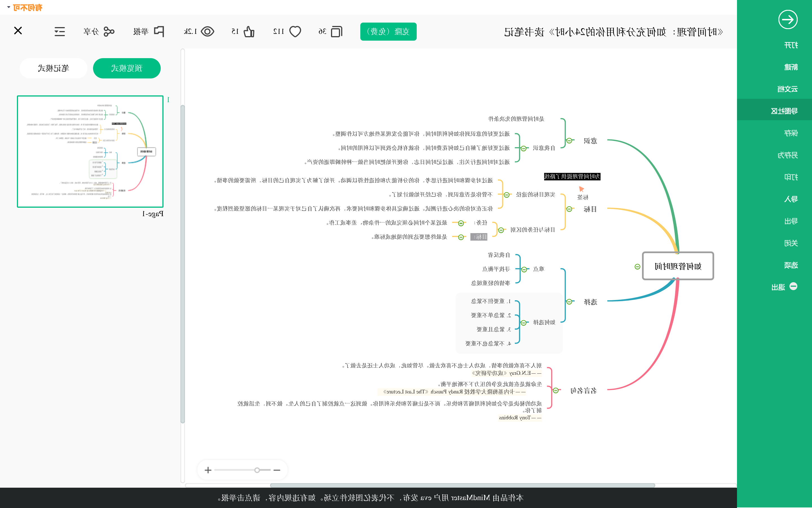The height and width of the screenshot is (508, 812).
Task: Click the back arrow circle icon in sidebar
Action: click(x=788, y=20)
